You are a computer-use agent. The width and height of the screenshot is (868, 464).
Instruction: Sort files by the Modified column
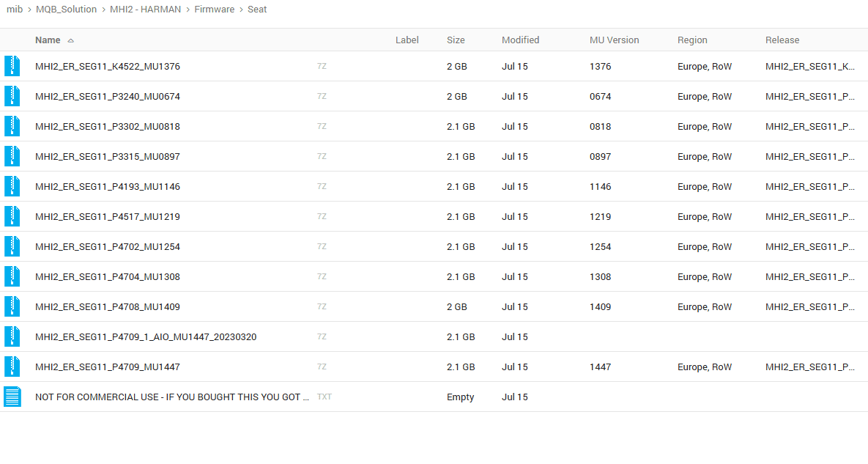[520, 40]
